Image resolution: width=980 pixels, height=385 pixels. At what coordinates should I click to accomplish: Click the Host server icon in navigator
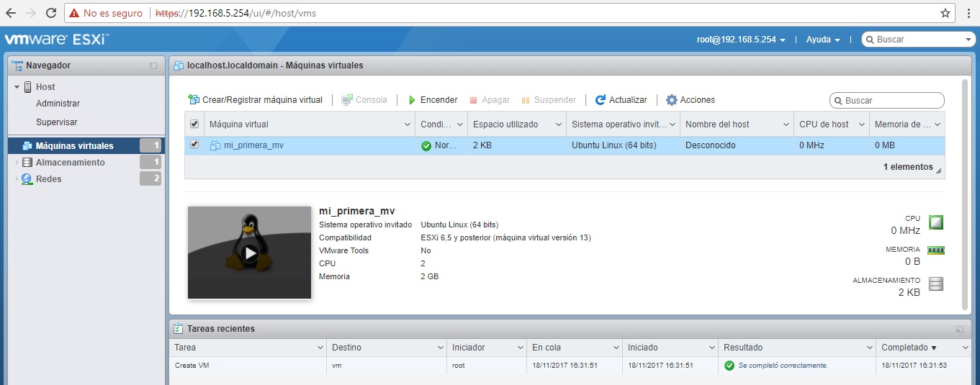pyautogui.click(x=29, y=87)
